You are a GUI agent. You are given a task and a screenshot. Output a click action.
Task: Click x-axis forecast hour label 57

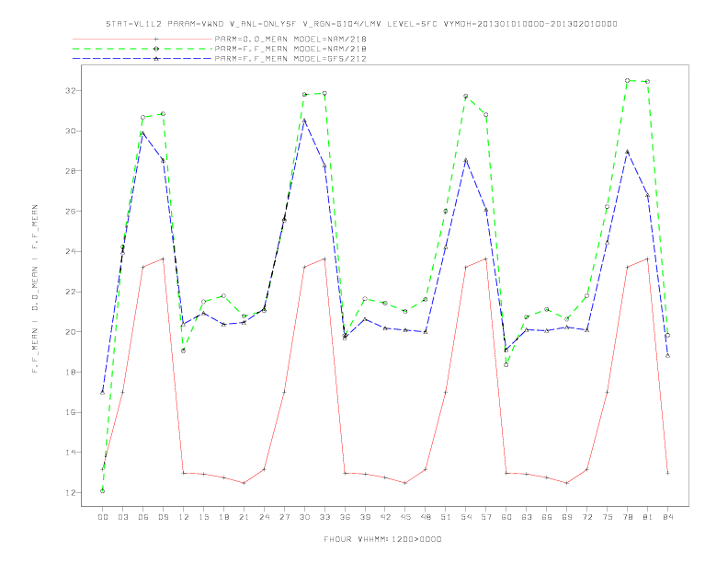pos(486,517)
